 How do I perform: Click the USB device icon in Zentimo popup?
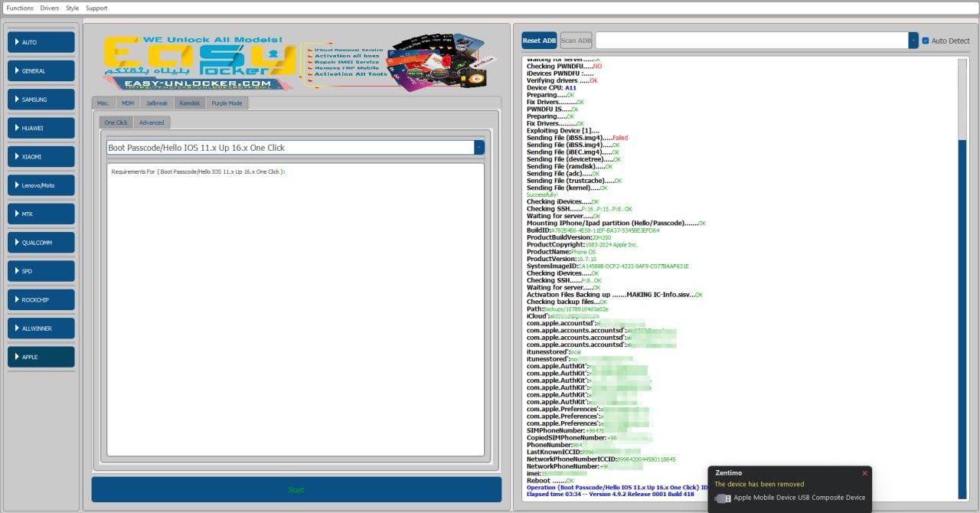point(723,498)
